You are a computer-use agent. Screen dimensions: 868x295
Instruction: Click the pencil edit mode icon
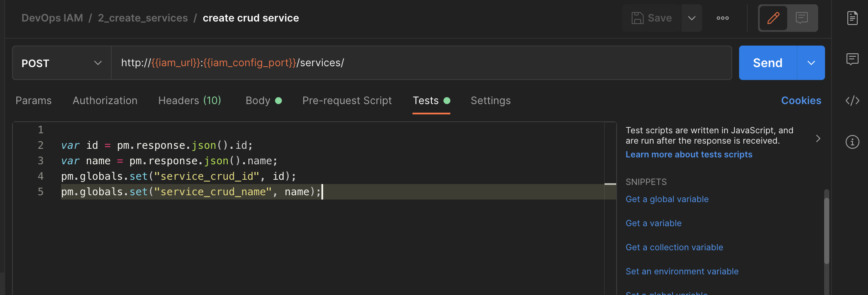[773, 18]
